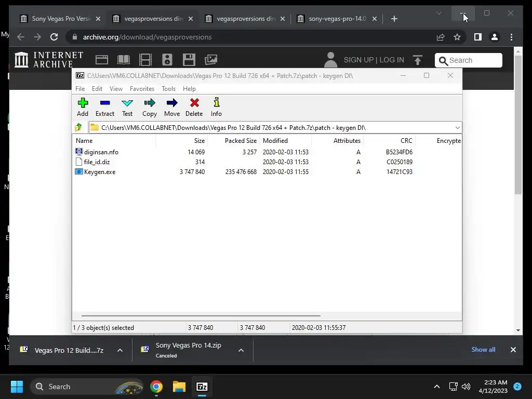The width and height of the screenshot is (532, 399).
Task: Delete the selected file with red X
Action: (x=194, y=107)
